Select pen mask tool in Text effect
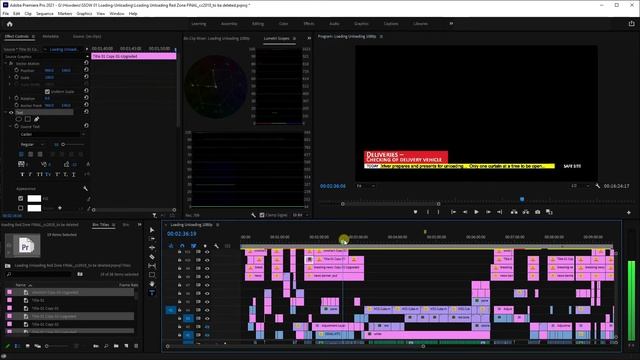640x360 pixels. click(36, 119)
